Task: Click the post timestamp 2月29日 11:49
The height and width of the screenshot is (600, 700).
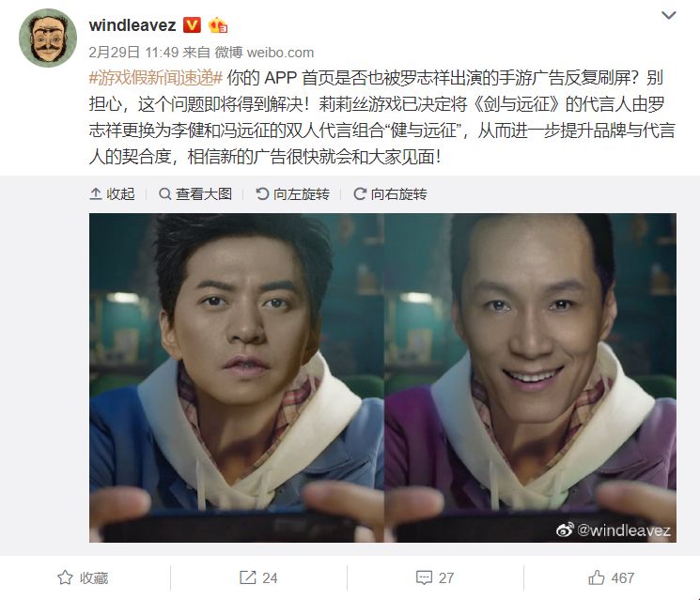Action: tap(133, 53)
